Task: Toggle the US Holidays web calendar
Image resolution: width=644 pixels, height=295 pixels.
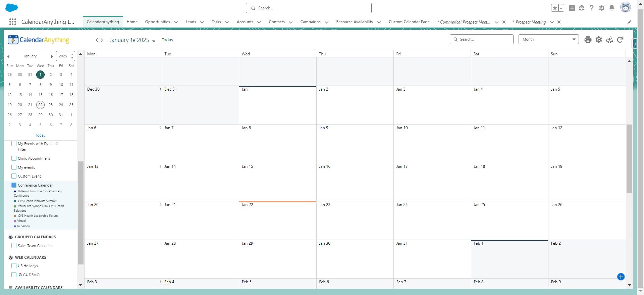Action: click(x=14, y=266)
